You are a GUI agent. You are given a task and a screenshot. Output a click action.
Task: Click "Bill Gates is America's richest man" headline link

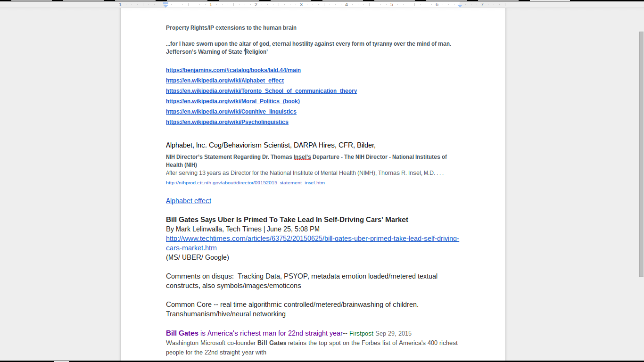[x=254, y=333]
